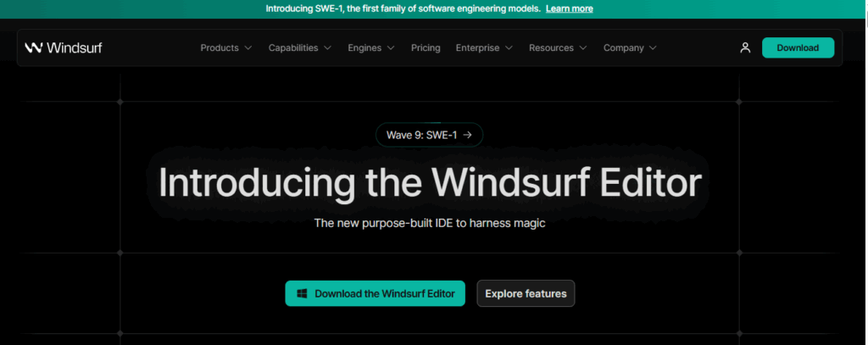Image resolution: width=868 pixels, height=345 pixels.
Task: Follow the Learn more link in the banner
Action: pos(569,8)
